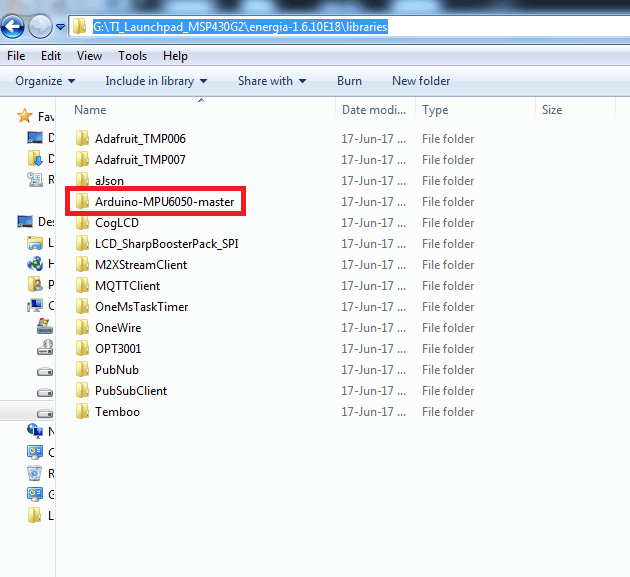Viewport: 630px width, 577px height.
Task: Open the Help menu
Action: point(175,56)
